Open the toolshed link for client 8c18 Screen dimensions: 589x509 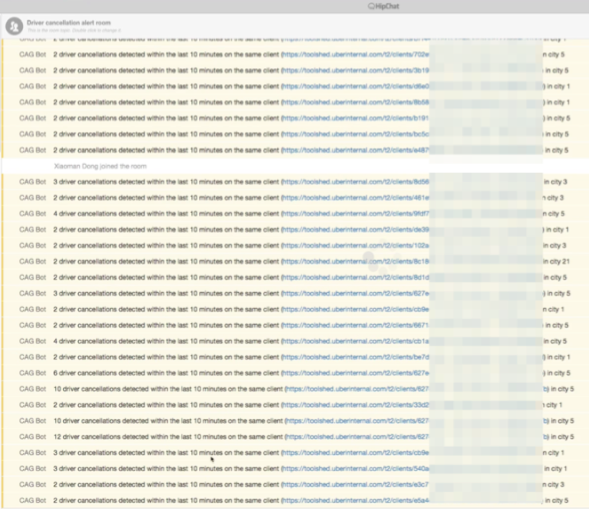tap(356, 261)
